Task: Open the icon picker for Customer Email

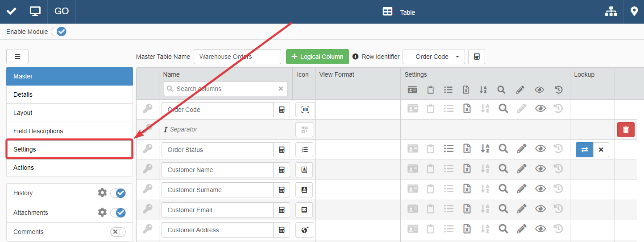Action: point(304,210)
